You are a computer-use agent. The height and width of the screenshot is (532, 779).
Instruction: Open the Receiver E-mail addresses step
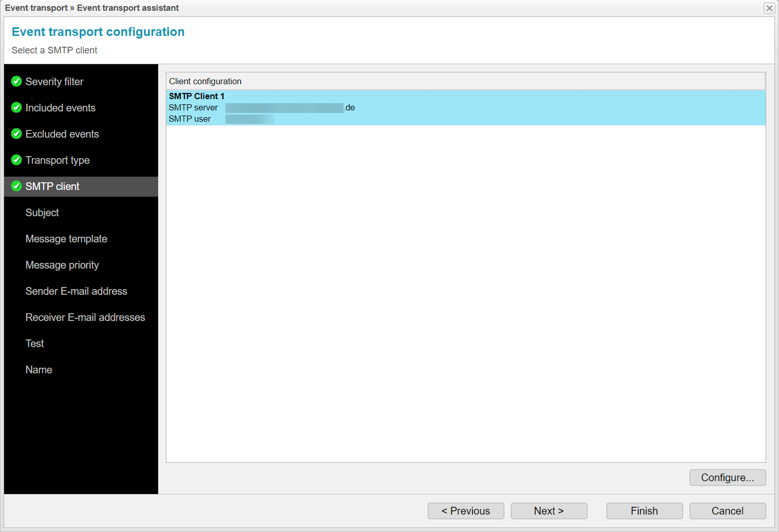85,317
